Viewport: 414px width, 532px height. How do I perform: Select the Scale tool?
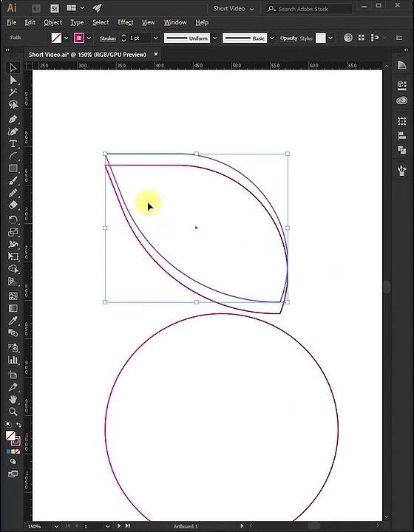(x=13, y=232)
